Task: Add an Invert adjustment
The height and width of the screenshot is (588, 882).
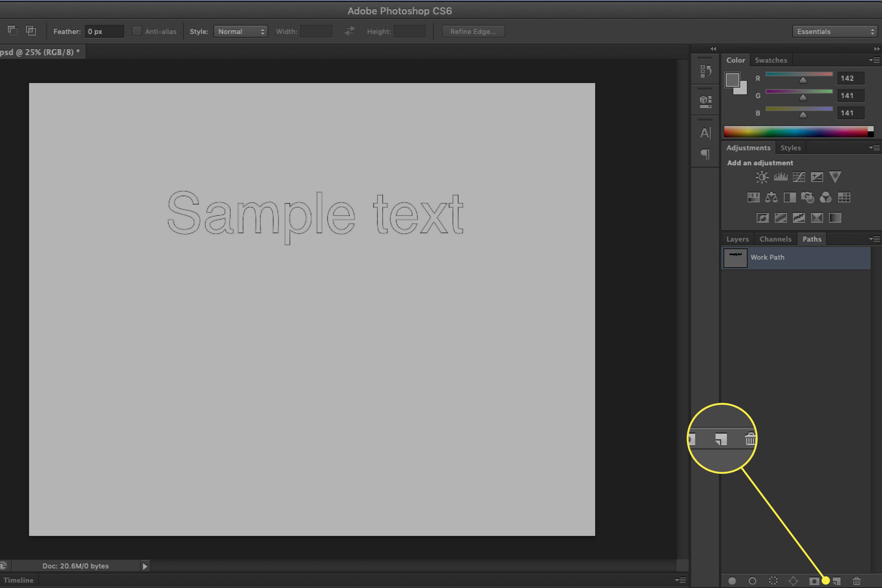Action: tap(762, 218)
